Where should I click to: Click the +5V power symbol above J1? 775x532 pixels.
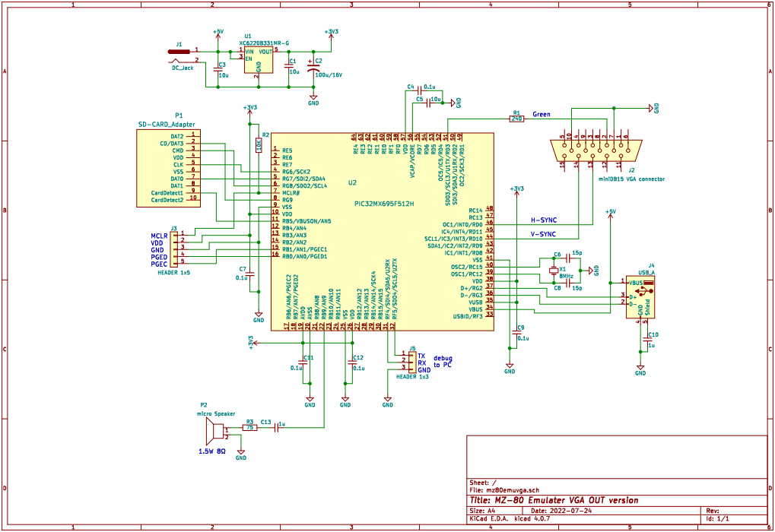tap(218, 33)
